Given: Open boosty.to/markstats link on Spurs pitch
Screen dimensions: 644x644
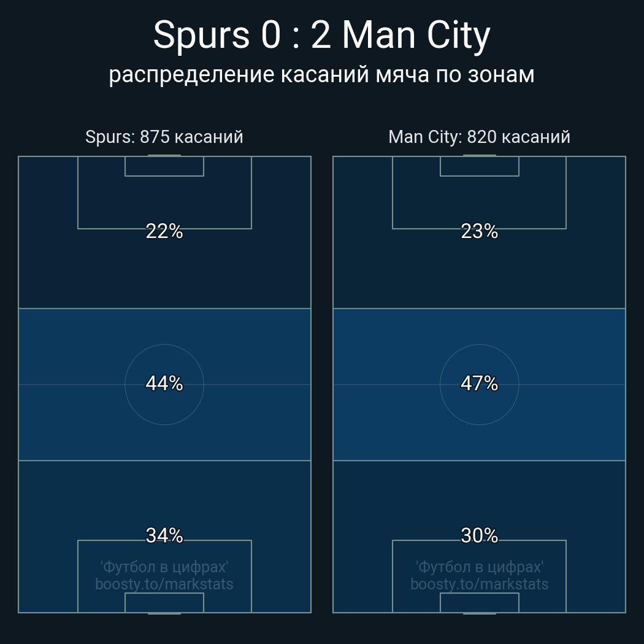Looking at the screenshot, I should 164,584.
